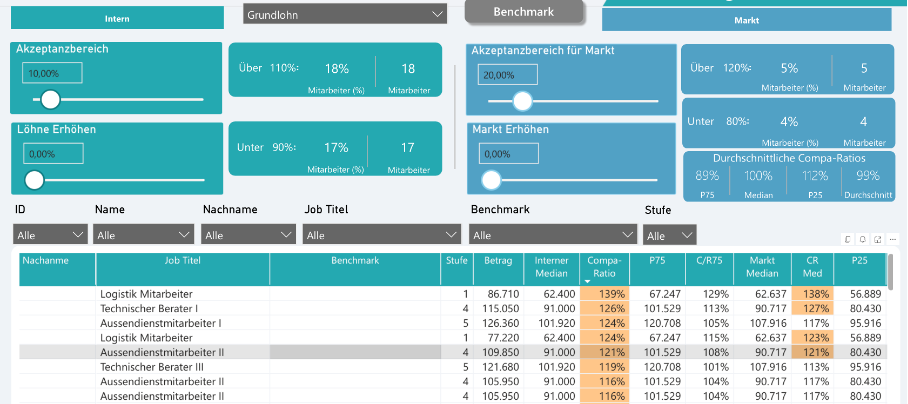Open the Grundlohn dropdown
This screenshot has width=908, height=404.
coord(344,14)
